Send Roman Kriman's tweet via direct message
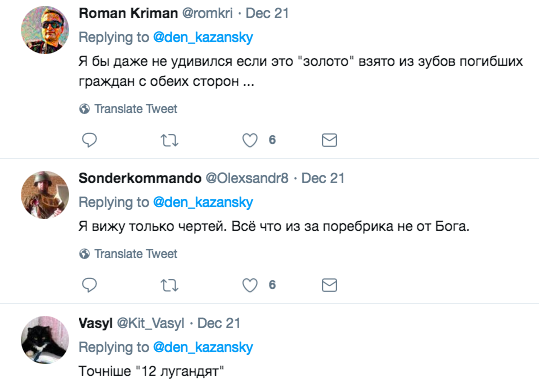Screen dimensions: 539x386 coord(329,140)
